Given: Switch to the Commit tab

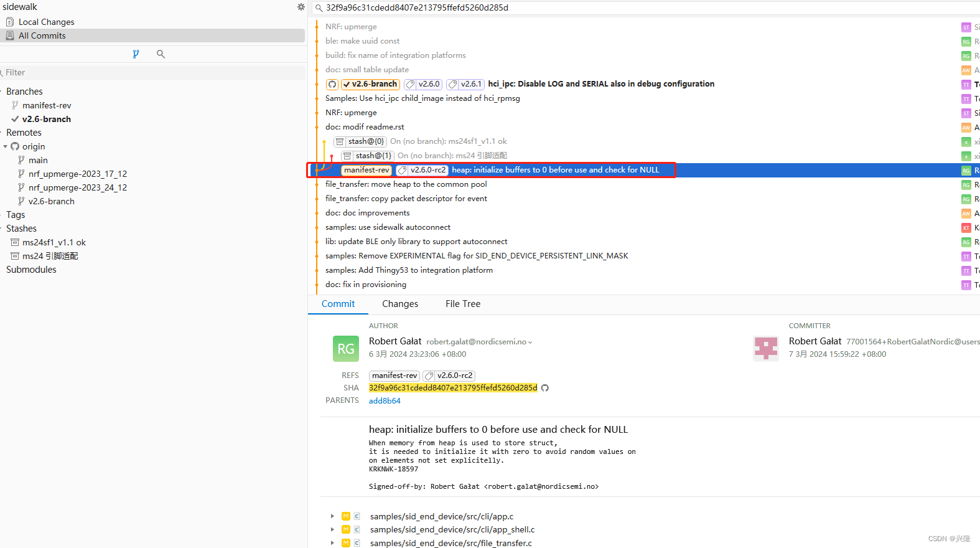Looking at the screenshot, I should (x=338, y=304).
